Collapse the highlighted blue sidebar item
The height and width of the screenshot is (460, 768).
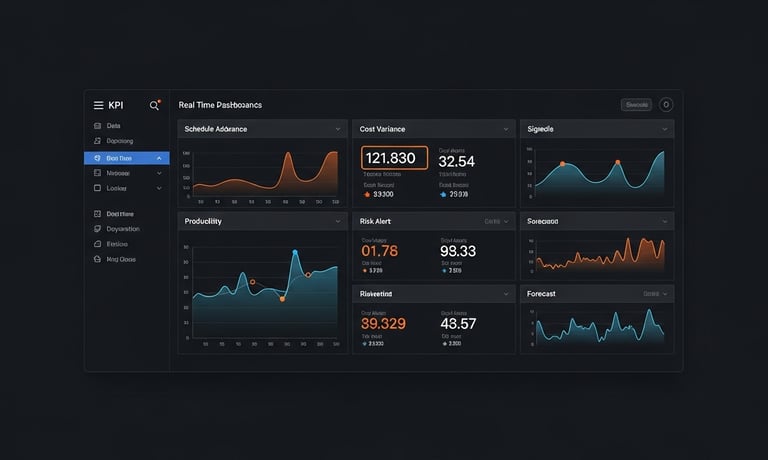click(159, 158)
